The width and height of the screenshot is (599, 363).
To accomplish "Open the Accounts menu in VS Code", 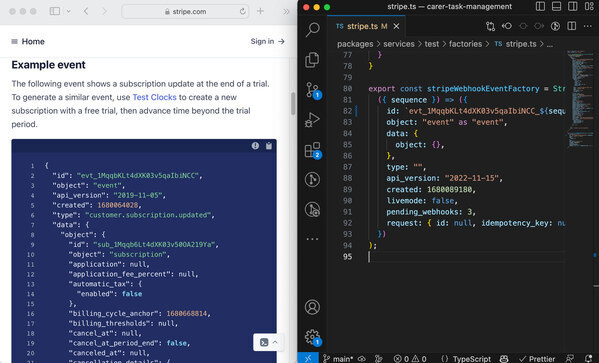I will pyautogui.click(x=312, y=307).
